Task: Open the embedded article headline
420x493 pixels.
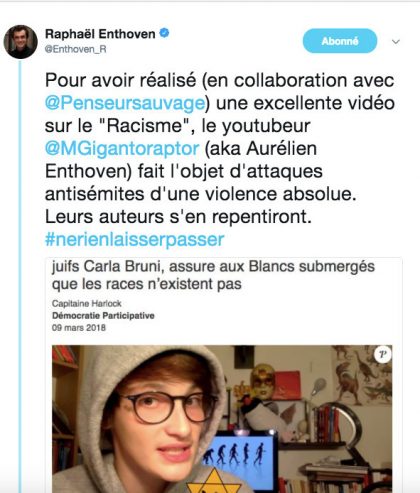Action: 213,275
